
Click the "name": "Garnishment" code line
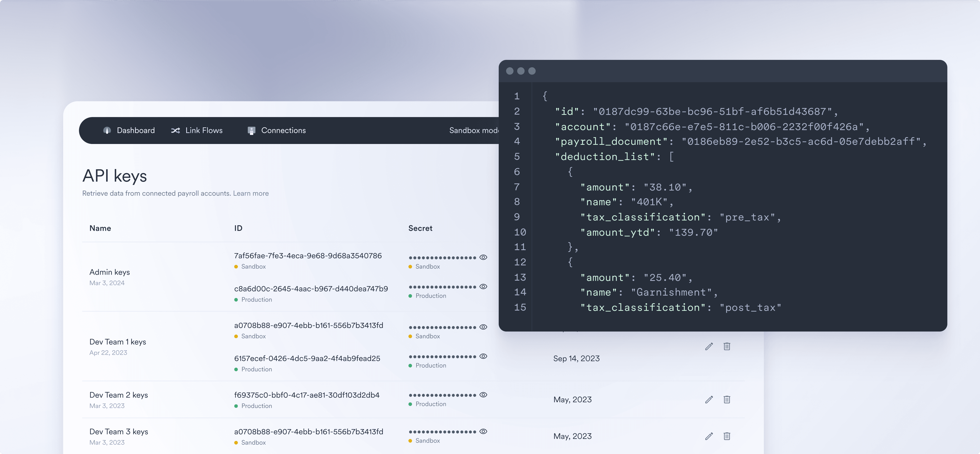[649, 292]
